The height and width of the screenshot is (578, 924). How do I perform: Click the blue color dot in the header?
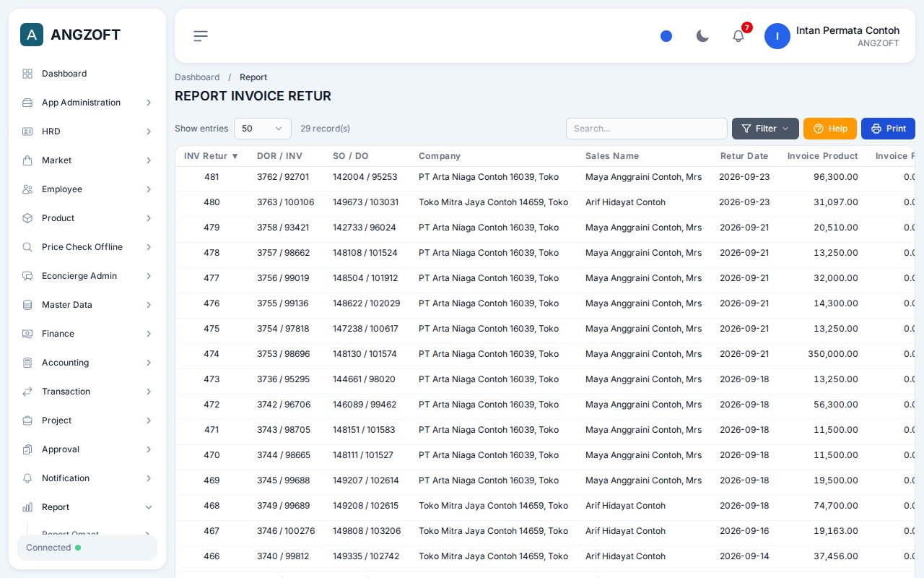point(666,36)
